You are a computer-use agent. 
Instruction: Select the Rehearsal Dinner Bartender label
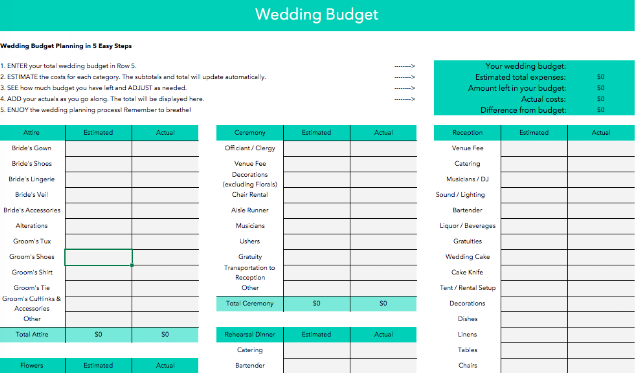pos(250,366)
